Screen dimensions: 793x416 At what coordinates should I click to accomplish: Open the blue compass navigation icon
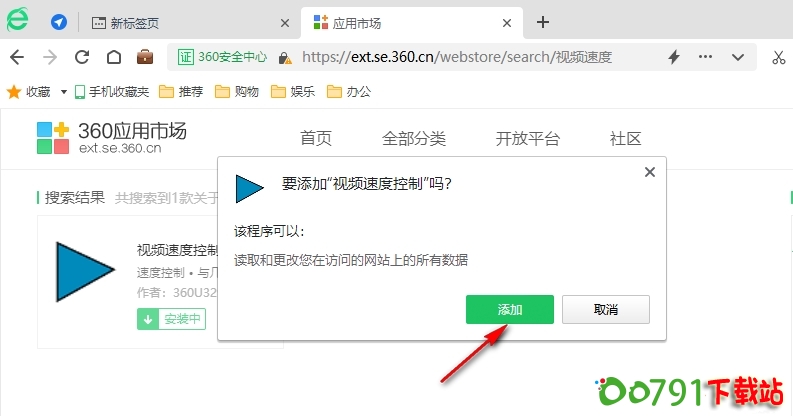[59, 22]
